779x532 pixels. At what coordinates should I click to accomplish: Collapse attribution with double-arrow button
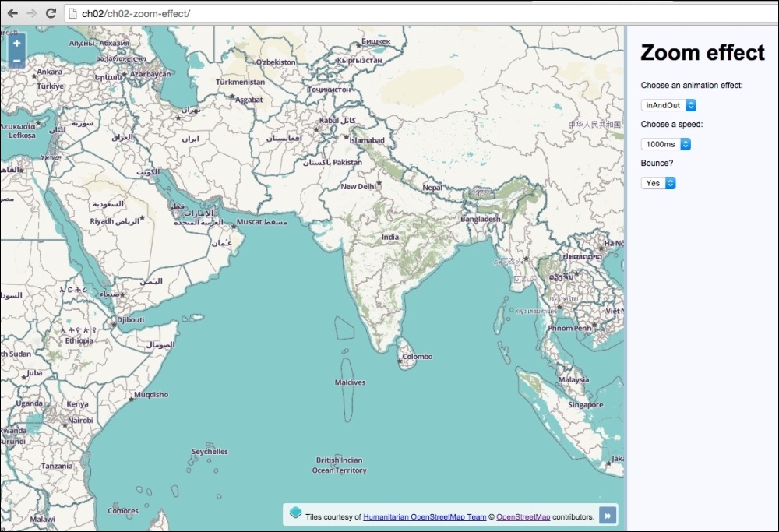(608, 516)
